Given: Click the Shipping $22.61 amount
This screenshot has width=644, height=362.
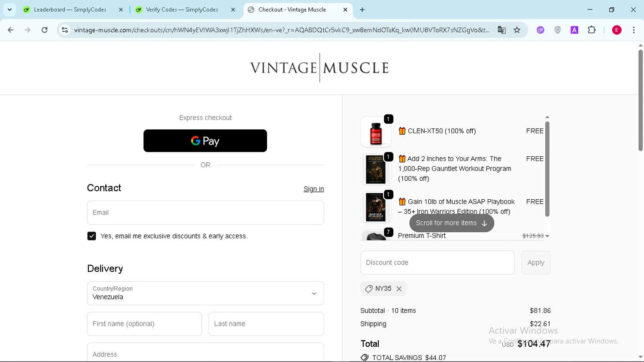Looking at the screenshot, I should click(x=540, y=324).
